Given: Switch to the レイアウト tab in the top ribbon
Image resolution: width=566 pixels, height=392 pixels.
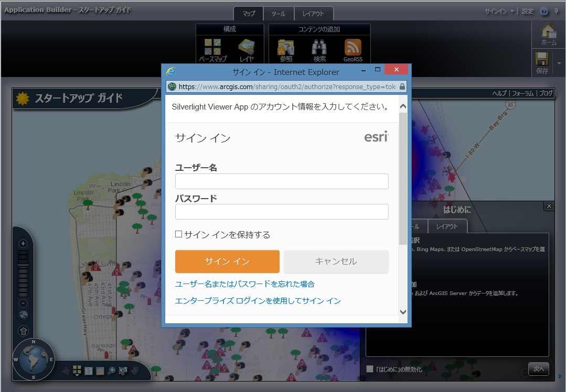Looking at the screenshot, I should 313,14.
